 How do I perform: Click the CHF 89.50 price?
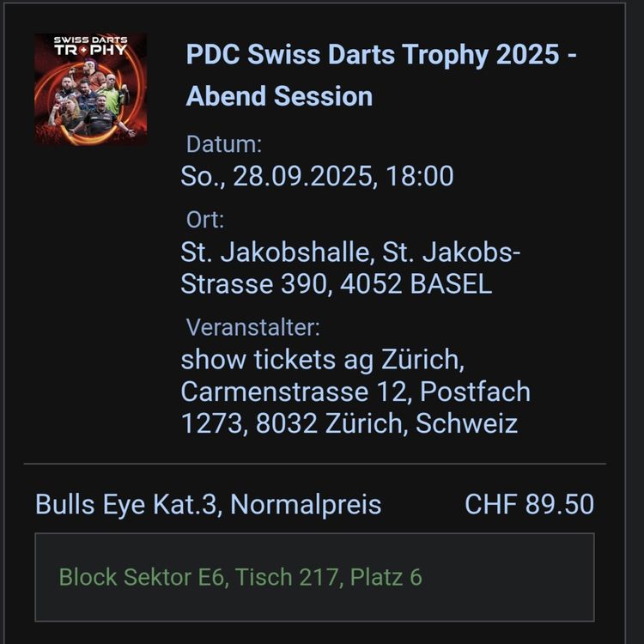pos(529,504)
